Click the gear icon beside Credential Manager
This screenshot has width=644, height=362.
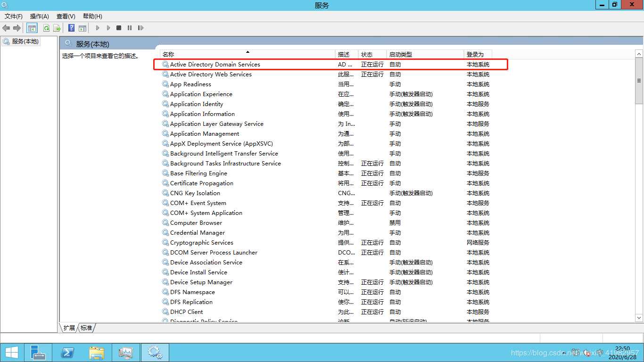click(165, 233)
